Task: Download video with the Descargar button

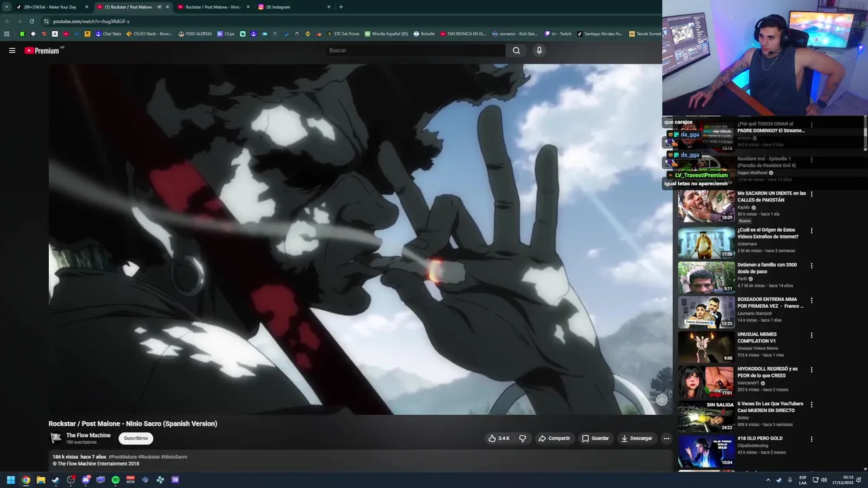Action: click(x=637, y=439)
